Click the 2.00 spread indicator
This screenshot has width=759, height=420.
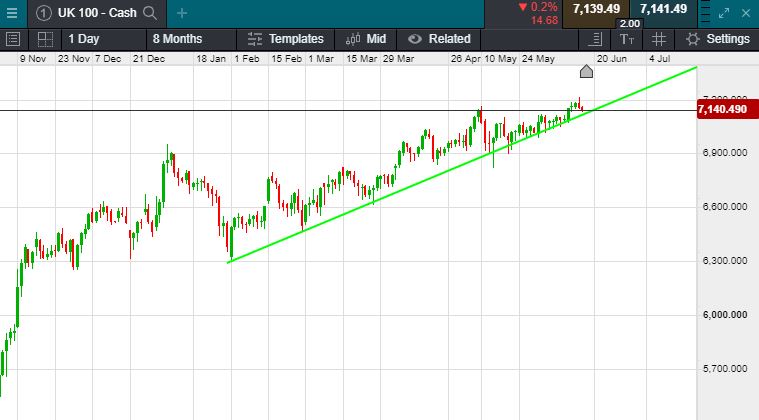click(629, 24)
